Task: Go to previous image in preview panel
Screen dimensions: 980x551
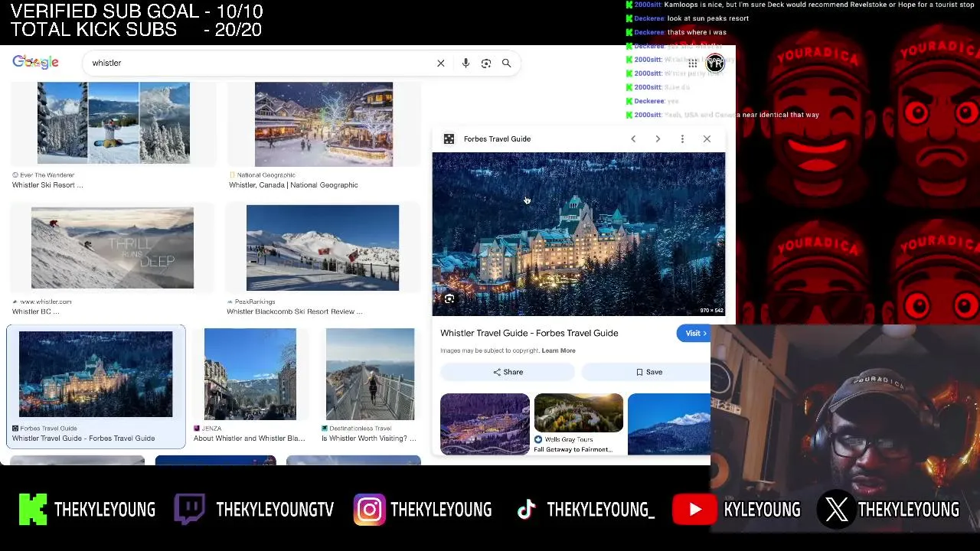Action: pos(633,139)
